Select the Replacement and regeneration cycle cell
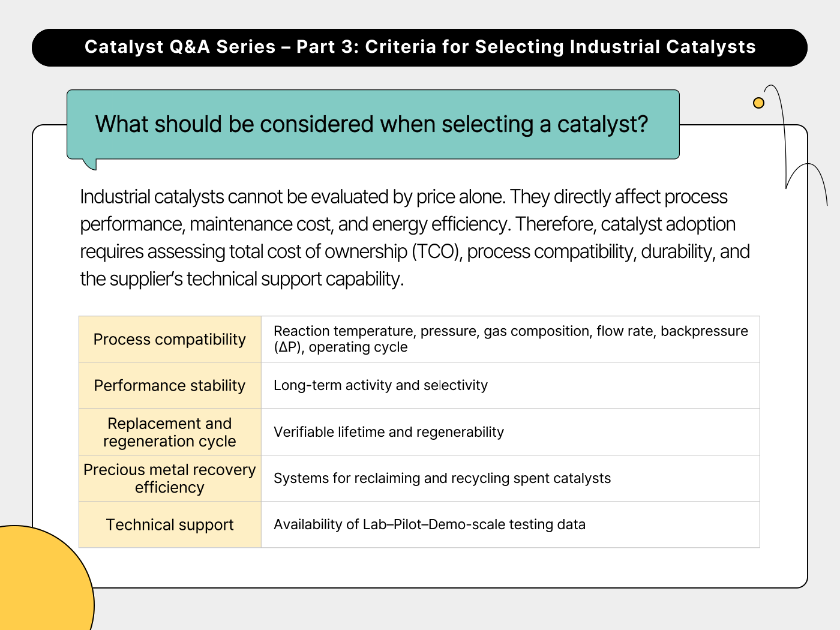 [170, 432]
